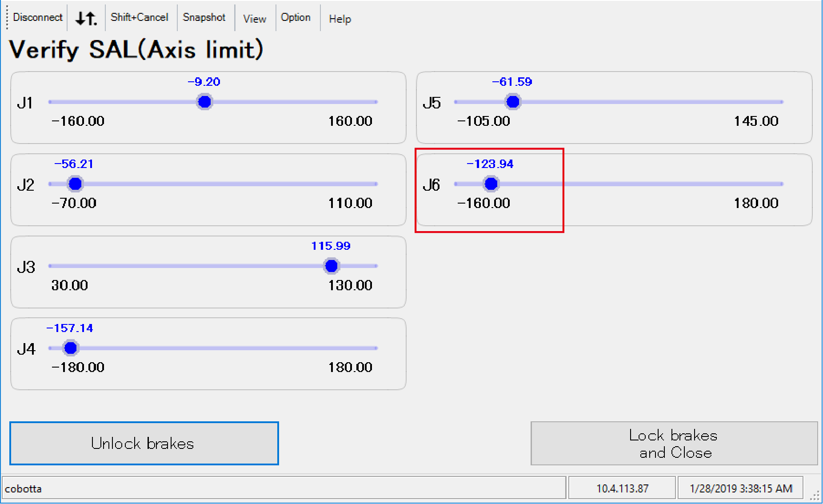
Task: Click the Unlock brakes button
Action: point(144,443)
